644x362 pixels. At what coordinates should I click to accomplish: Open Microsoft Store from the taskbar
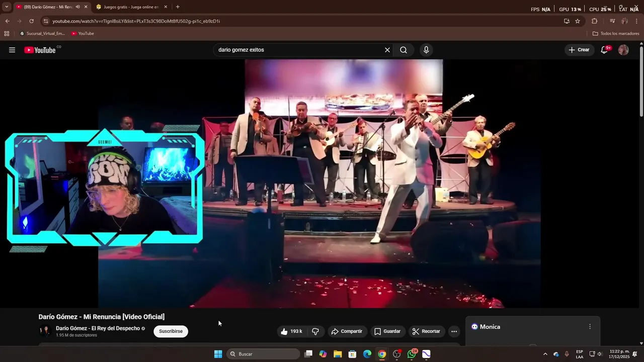point(353,354)
